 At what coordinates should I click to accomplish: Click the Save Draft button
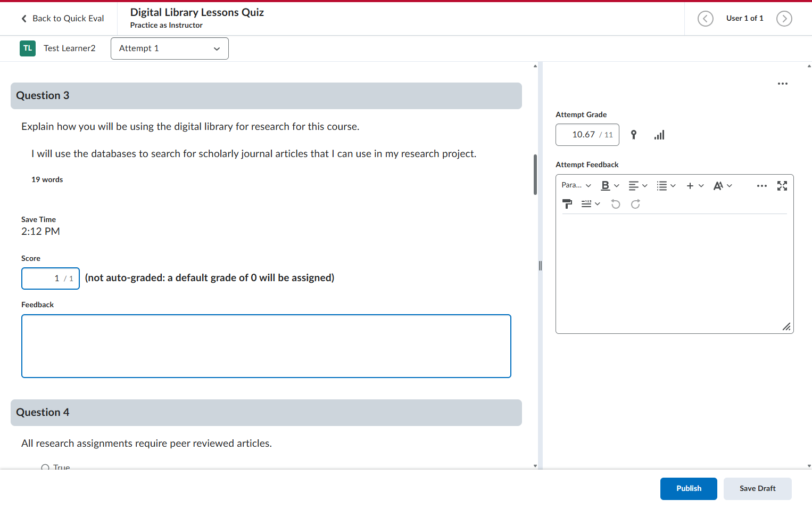tap(757, 489)
